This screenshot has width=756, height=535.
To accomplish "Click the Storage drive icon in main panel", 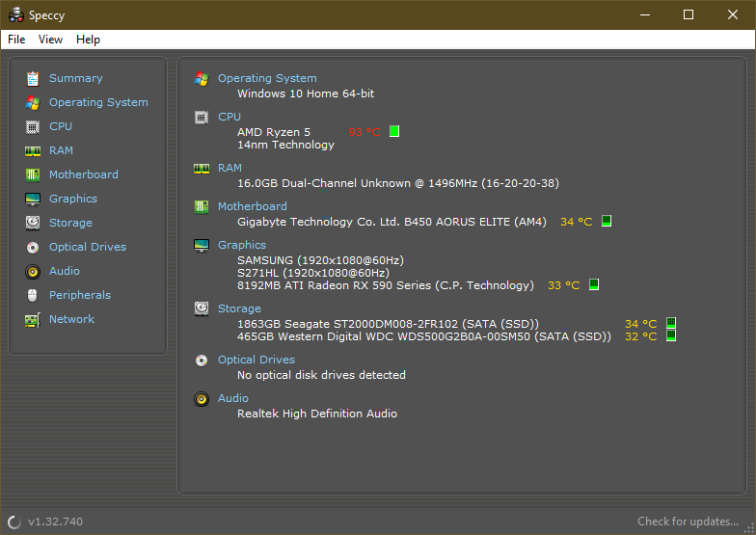I will [201, 308].
